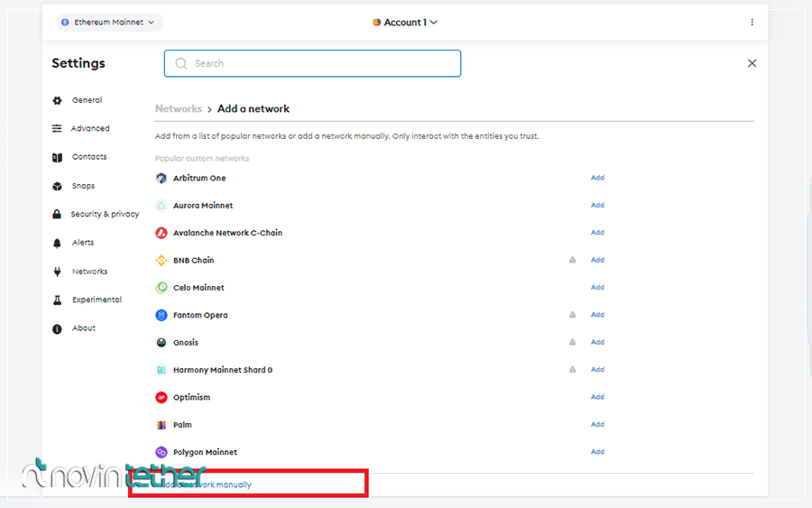Add the Celo Mainnet network

597,288
